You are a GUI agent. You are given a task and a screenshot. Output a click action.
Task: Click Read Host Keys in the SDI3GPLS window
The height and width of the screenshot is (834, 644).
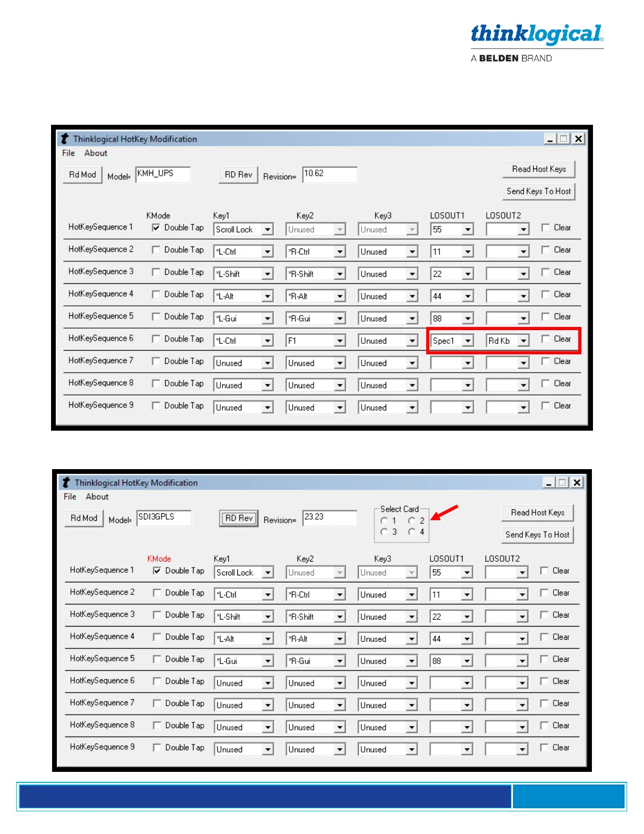click(x=538, y=512)
